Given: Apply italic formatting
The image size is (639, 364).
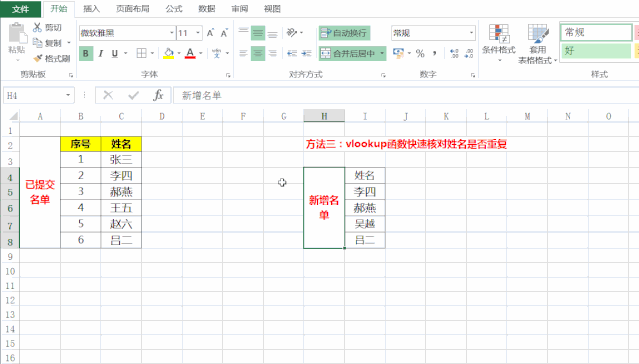Looking at the screenshot, I should [101, 53].
